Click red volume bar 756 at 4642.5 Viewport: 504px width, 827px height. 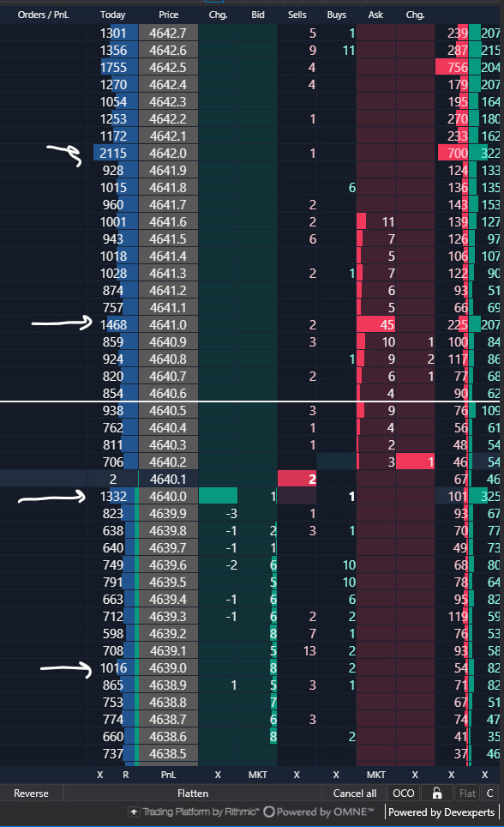(453, 68)
